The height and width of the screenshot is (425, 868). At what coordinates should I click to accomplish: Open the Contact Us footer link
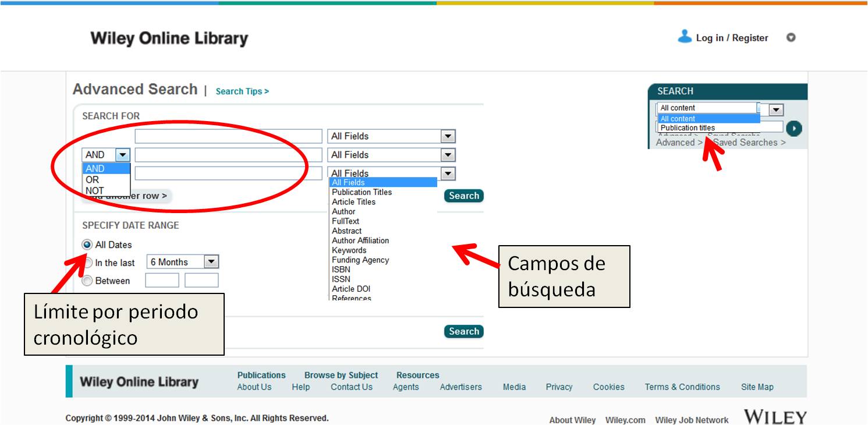coord(352,387)
